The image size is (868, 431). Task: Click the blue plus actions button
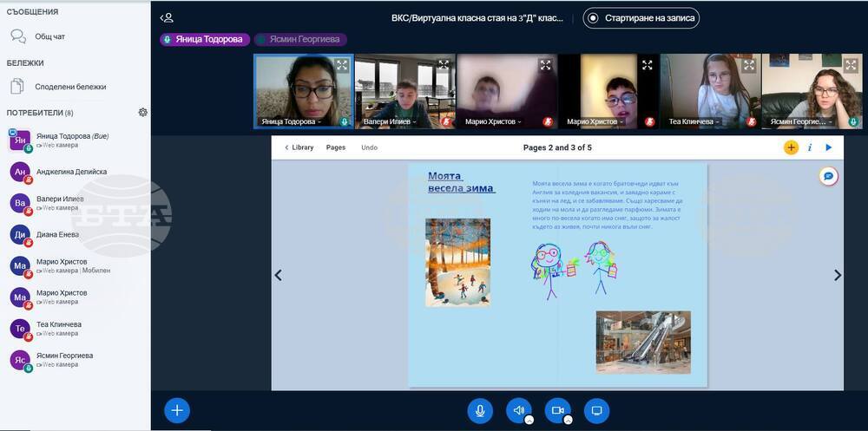pos(176,410)
